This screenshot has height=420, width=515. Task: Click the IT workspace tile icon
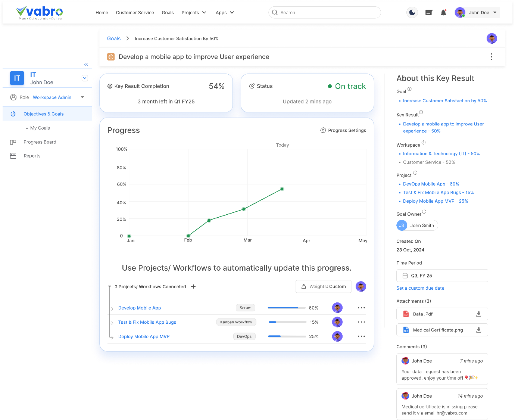tap(17, 78)
